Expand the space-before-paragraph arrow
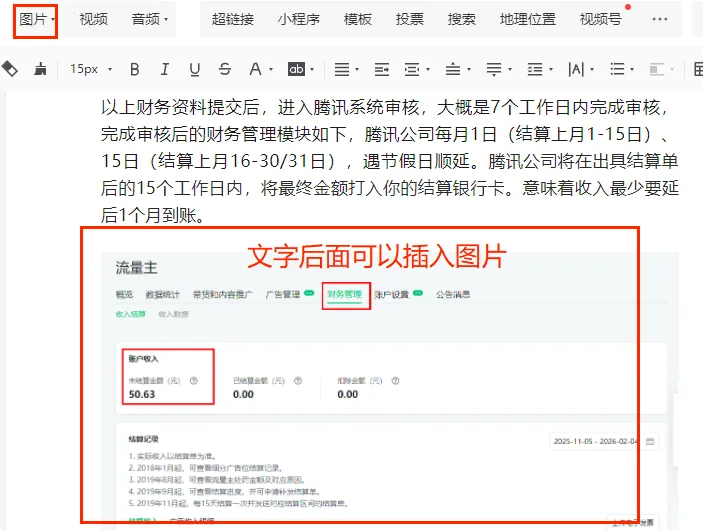 coord(469,70)
